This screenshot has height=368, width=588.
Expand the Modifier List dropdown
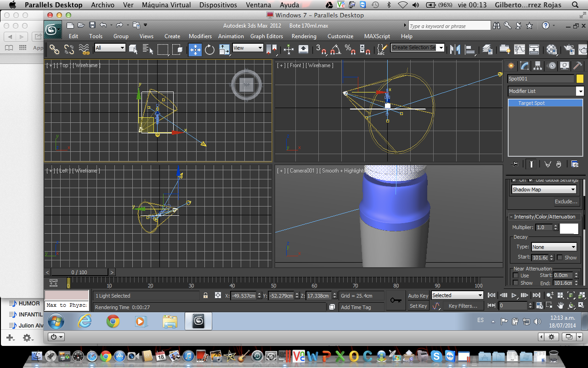point(545,91)
